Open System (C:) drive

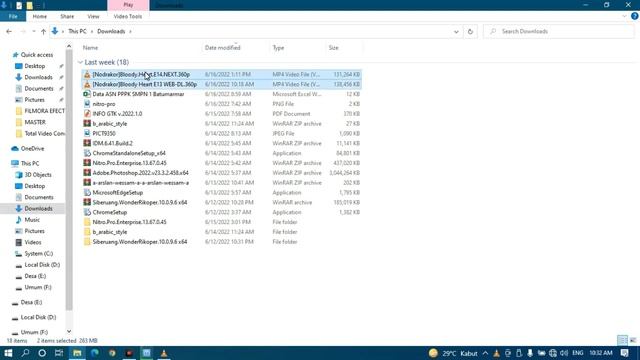(38, 253)
